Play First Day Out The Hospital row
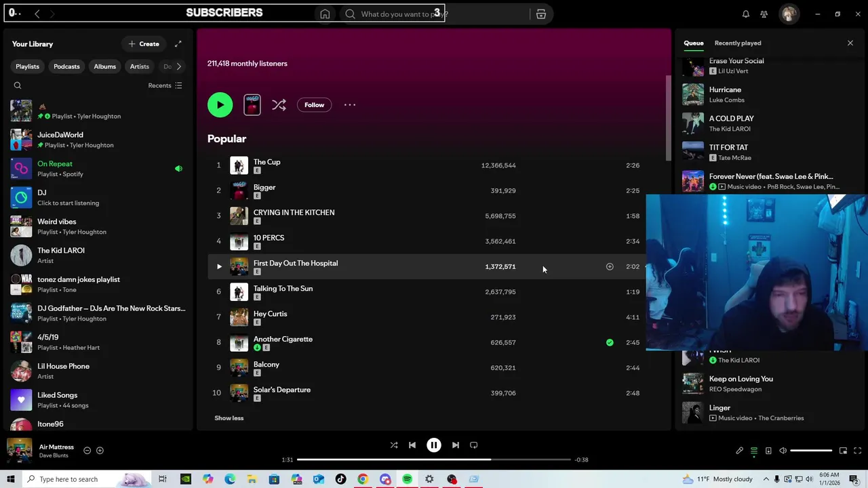This screenshot has height=488, width=868. (x=219, y=266)
